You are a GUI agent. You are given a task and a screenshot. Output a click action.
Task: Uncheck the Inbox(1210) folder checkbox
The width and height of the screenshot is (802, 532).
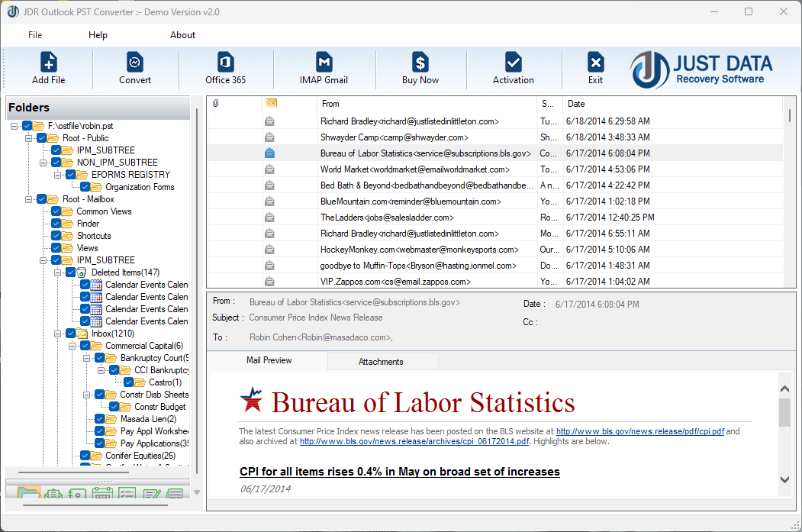pyautogui.click(x=70, y=333)
